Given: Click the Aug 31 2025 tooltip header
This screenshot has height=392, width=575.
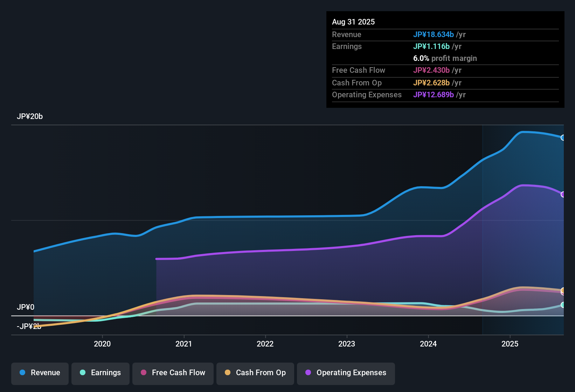Looking at the screenshot, I should point(353,22).
